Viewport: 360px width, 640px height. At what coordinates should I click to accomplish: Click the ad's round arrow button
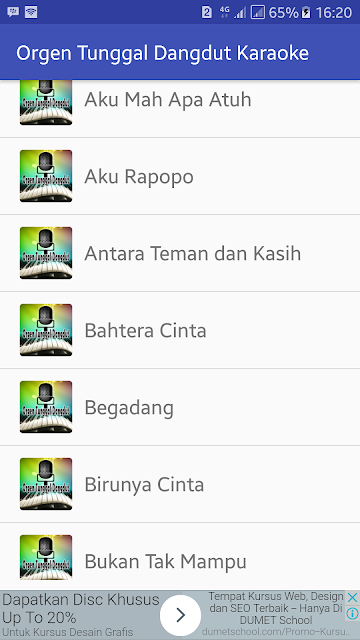pyautogui.click(x=180, y=615)
